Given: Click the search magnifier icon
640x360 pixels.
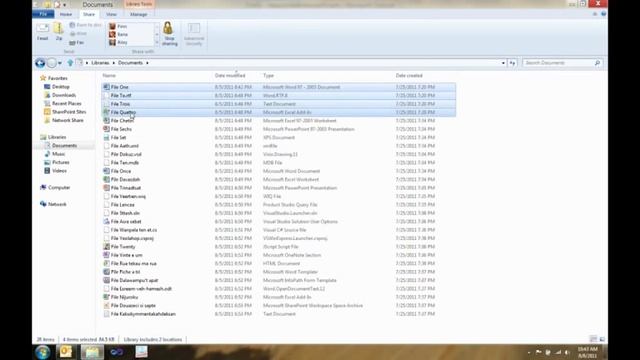Looking at the screenshot, I should click(597, 63).
